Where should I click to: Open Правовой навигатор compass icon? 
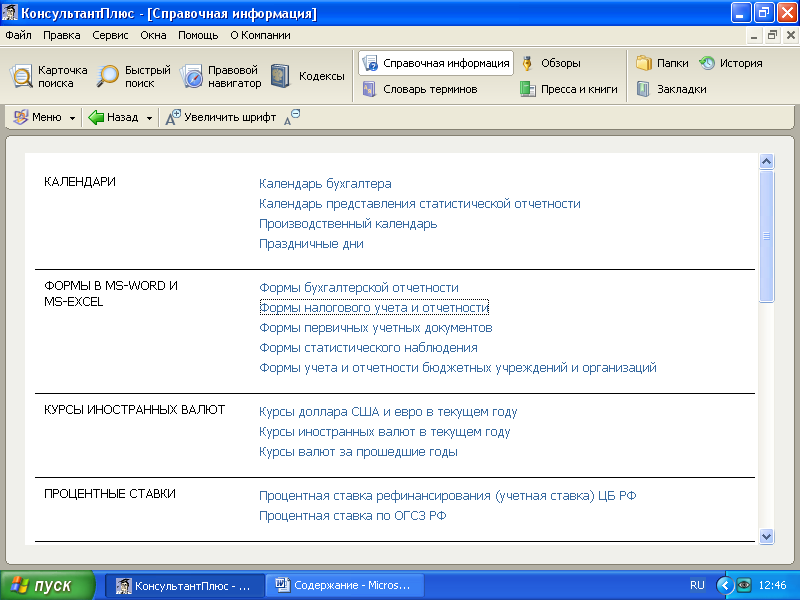[220, 77]
